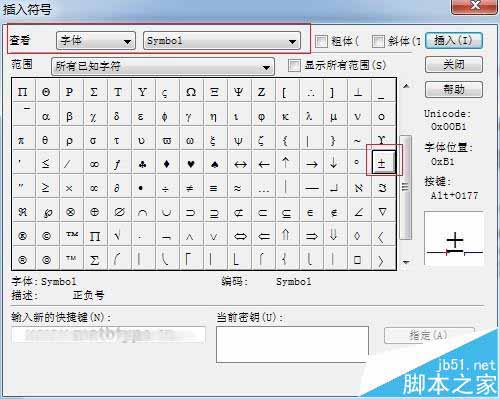Click the current keys (当前密钥) list box
This screenshot has width=500, height=399.
[292, 344]
